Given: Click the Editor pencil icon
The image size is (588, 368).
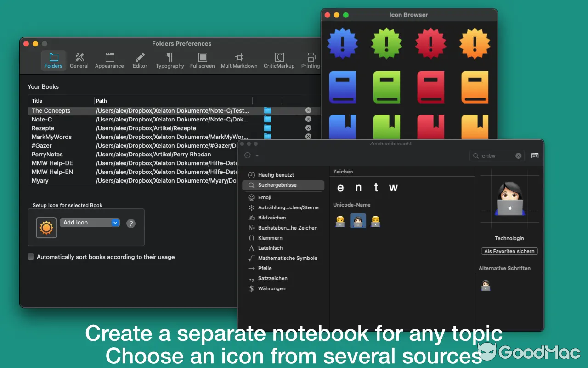Looking at the screenshot, I should click(140, 60).
